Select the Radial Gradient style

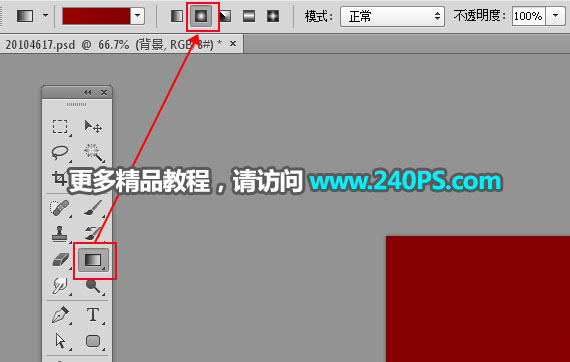[201, 16]
